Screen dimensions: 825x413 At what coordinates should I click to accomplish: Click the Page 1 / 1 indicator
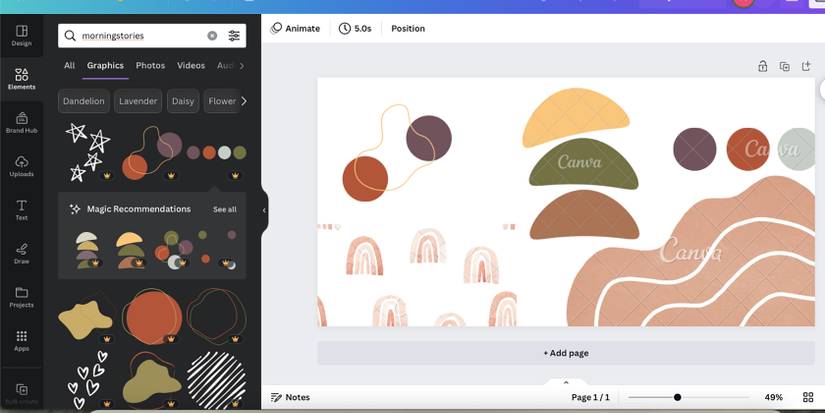[590, 397]
